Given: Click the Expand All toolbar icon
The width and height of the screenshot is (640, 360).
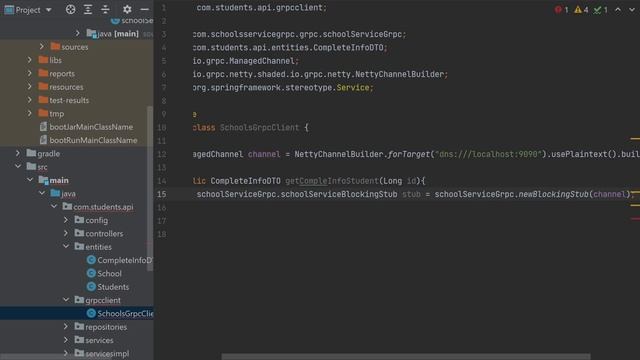Looking at the screenshot, I should [x=88, y=9].
